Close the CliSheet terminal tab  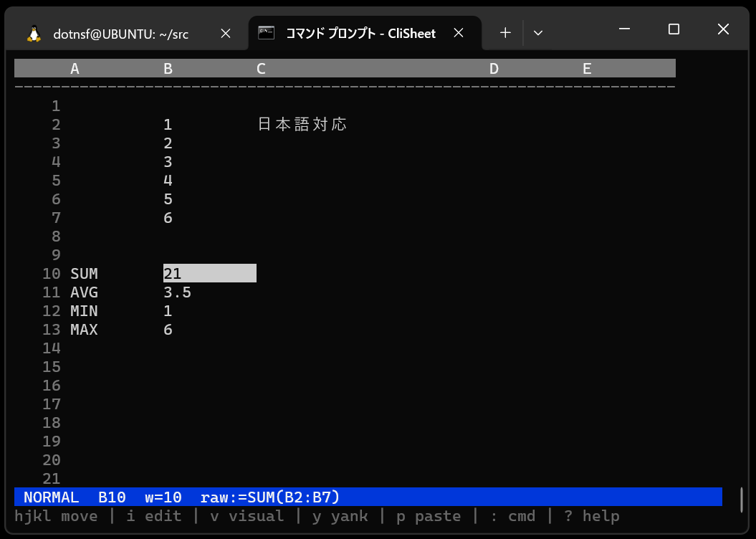click(459, 32)
